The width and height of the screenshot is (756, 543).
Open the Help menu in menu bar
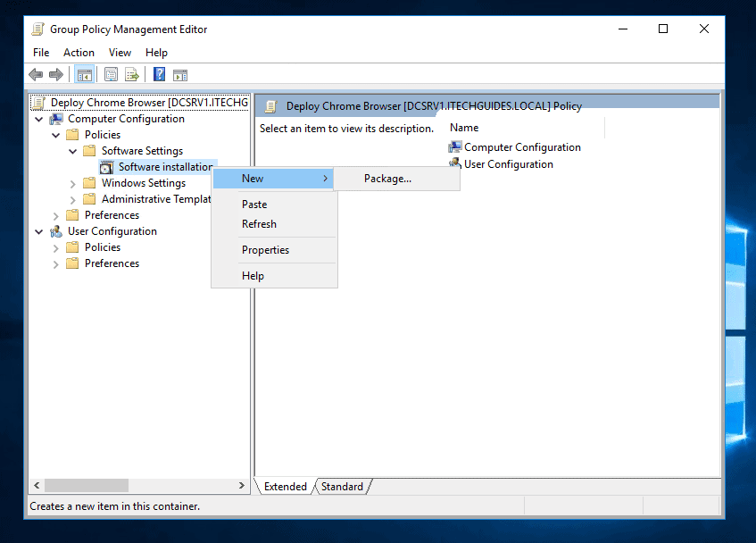[157, 53]
